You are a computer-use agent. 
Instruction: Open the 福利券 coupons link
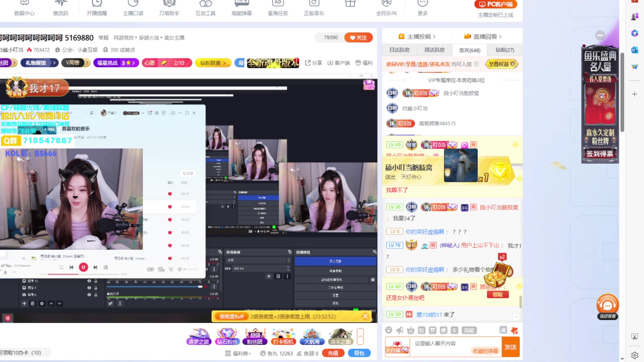238,353
